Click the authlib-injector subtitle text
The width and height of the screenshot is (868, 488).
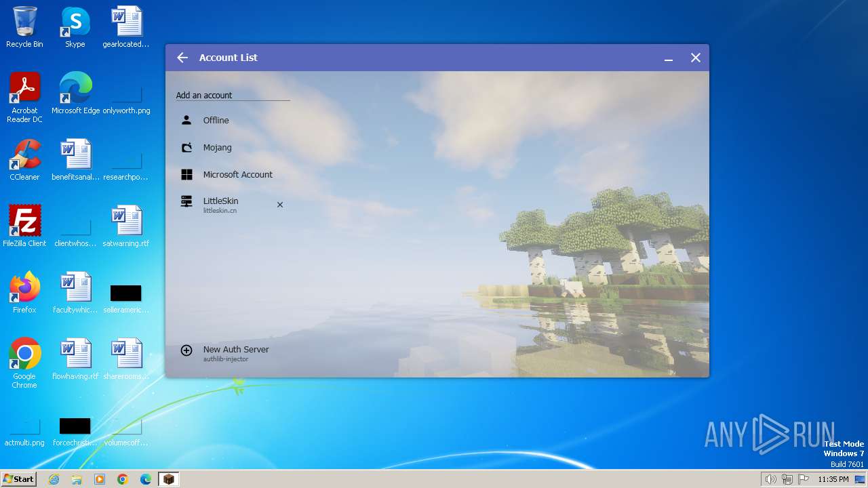coord(226,359)
